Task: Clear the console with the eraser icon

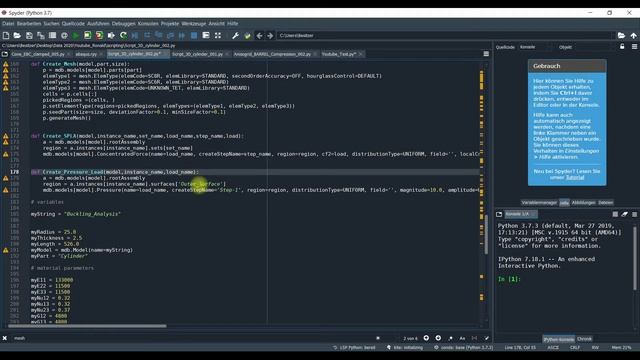Action: coord(624,214)
